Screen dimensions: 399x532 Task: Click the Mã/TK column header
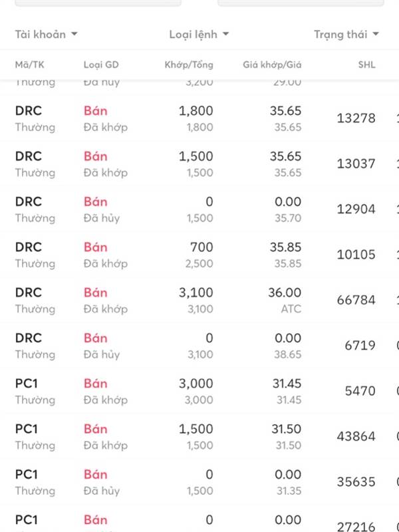click(29, 65)
